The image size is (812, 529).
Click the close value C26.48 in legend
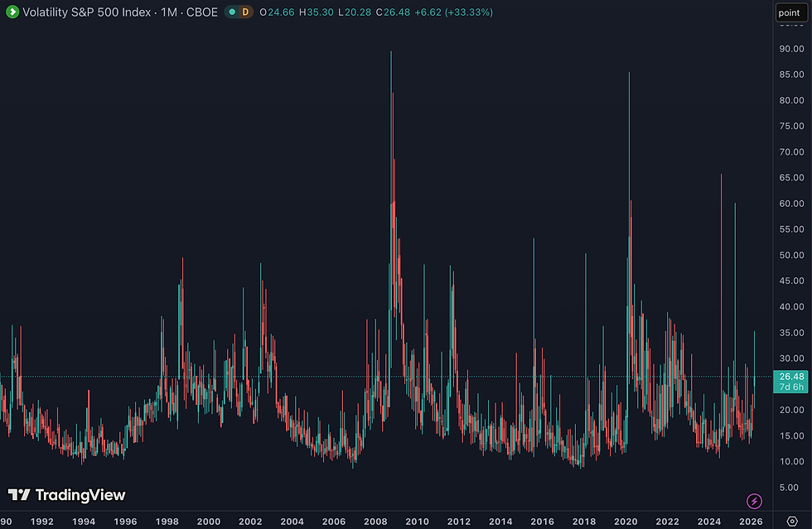[x=393, y=12]
